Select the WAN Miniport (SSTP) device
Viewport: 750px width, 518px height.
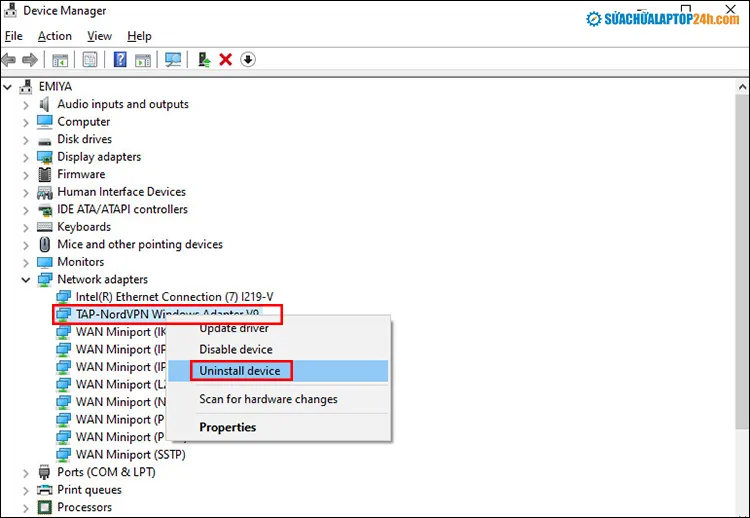pos(130,454)
